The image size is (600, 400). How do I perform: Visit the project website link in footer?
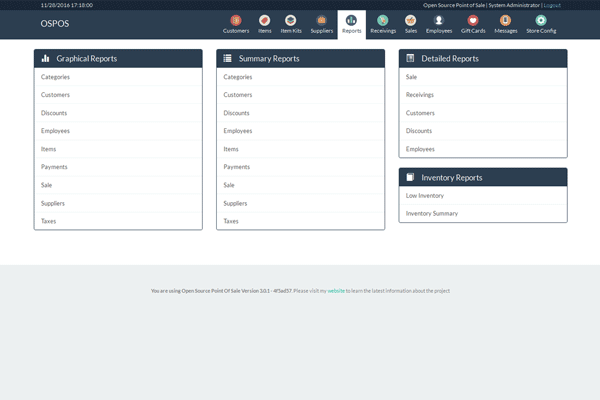click(336, 291)
